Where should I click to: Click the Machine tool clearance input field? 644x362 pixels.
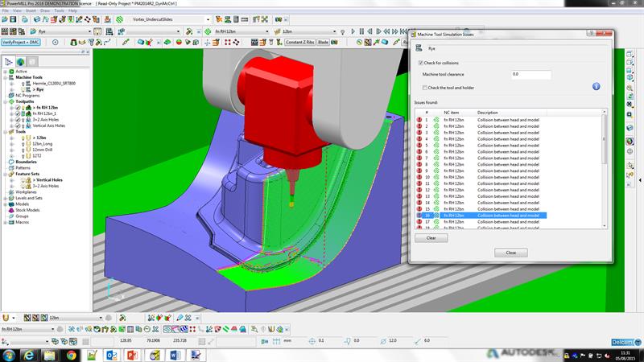pyautogui.click(x=531, y=74)
